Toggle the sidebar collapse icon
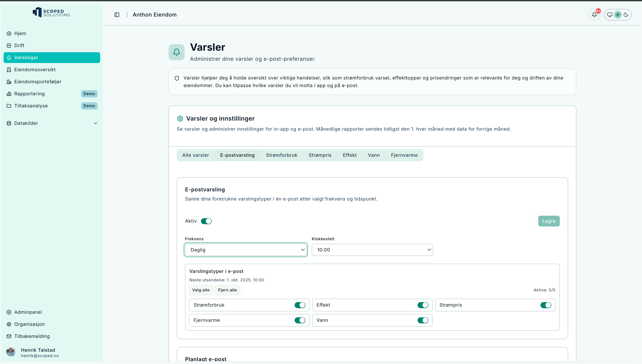Image resolution: width=642 pixels, height=364 pixels. tap(117, 15)
